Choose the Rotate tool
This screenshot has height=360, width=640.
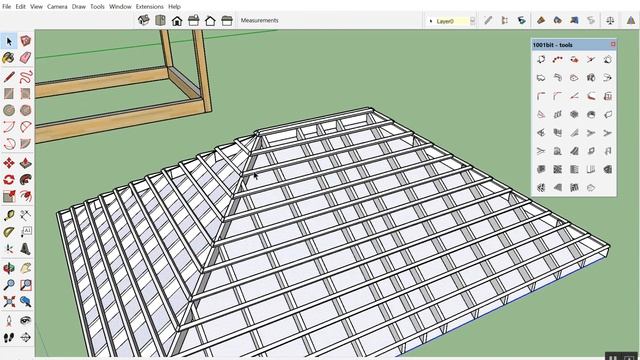coord(9,180)
